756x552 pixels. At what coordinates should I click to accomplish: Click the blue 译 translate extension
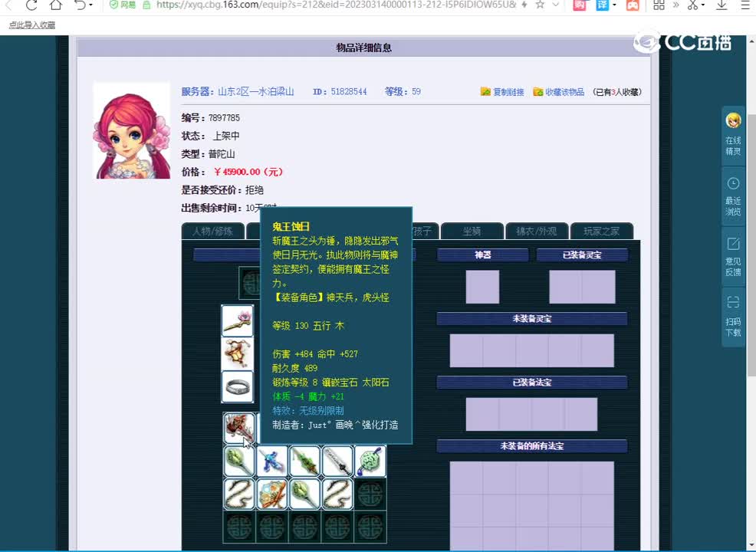click(603, 5)
